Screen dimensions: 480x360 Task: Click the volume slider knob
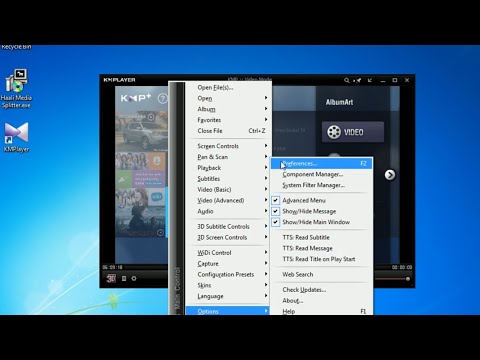408,279
